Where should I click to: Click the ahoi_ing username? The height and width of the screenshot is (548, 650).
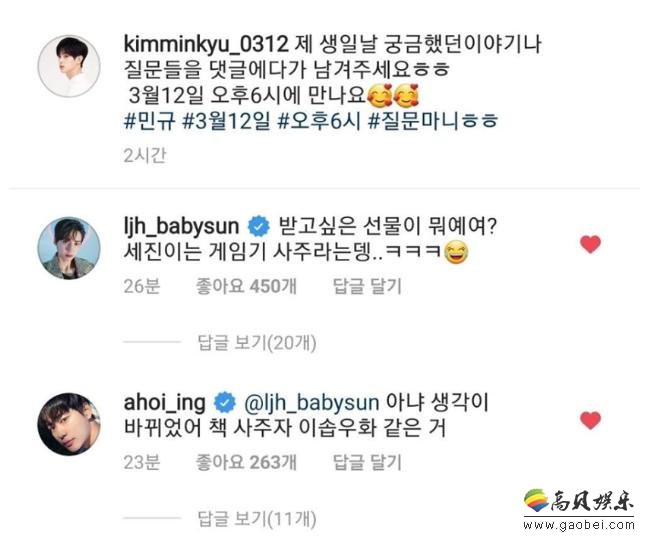(165, 403)
